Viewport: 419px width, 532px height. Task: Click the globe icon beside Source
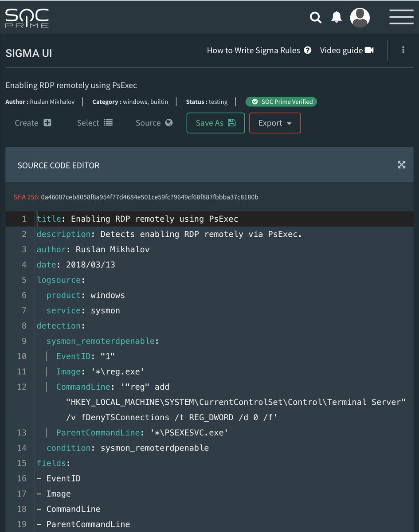[x=169, y=123]
